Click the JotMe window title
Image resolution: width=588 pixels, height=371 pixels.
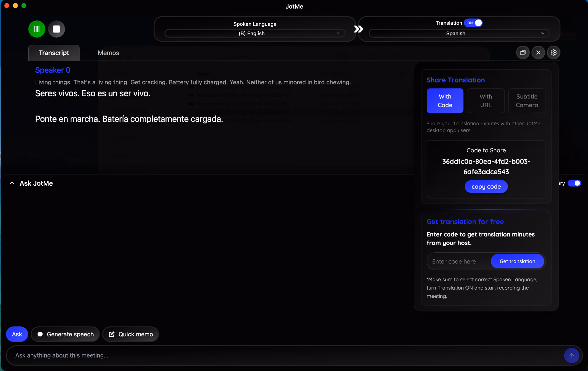(x=294, y=7)
